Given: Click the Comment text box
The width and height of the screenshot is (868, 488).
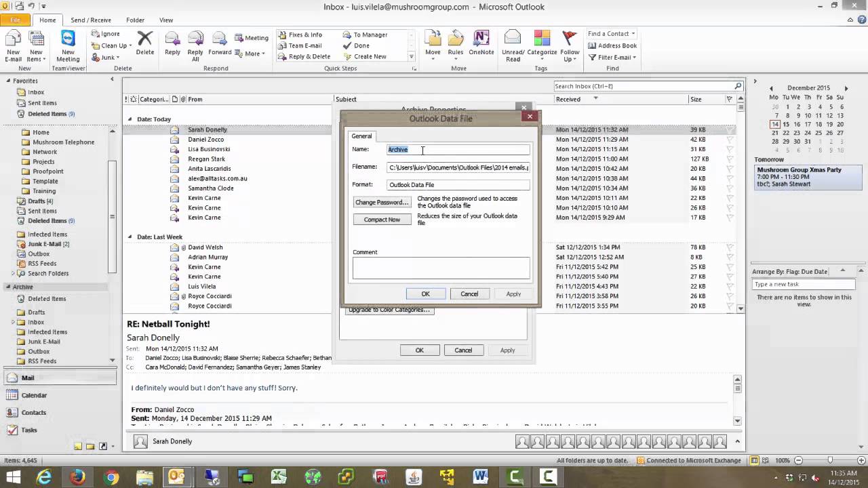Looking at the screenshot, I should pos(441,268).
